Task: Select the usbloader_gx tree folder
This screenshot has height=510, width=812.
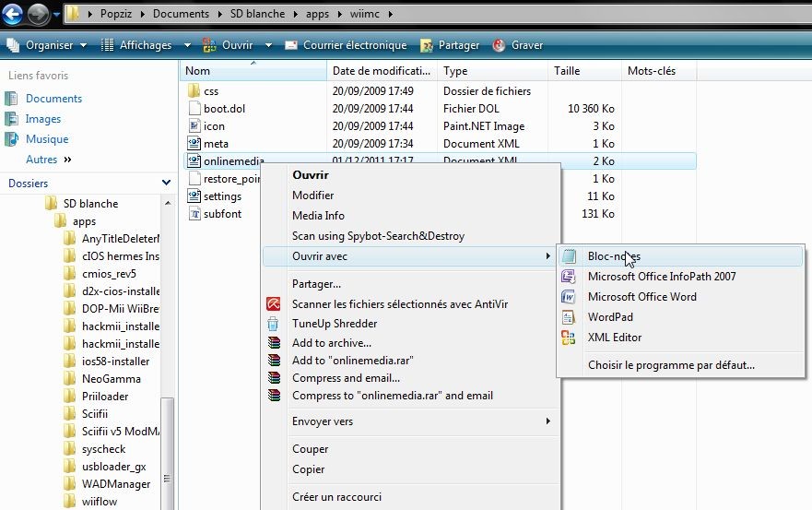Action: coord(114,467)
